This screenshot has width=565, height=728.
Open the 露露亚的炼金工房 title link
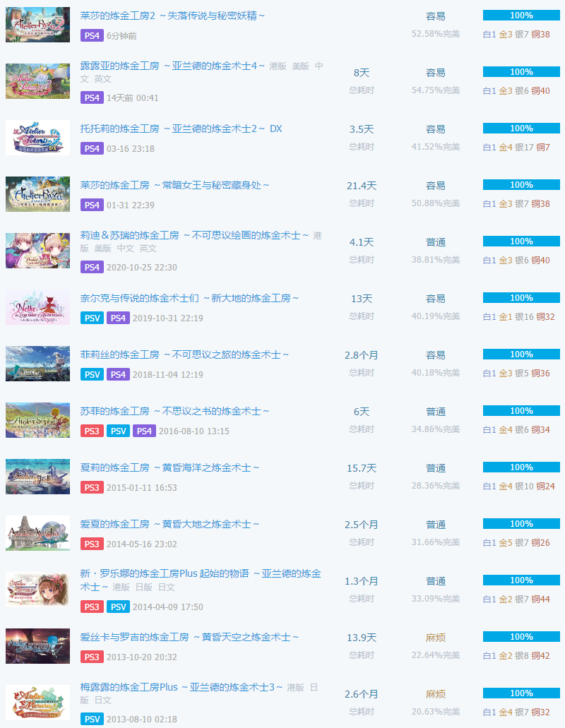173,66
